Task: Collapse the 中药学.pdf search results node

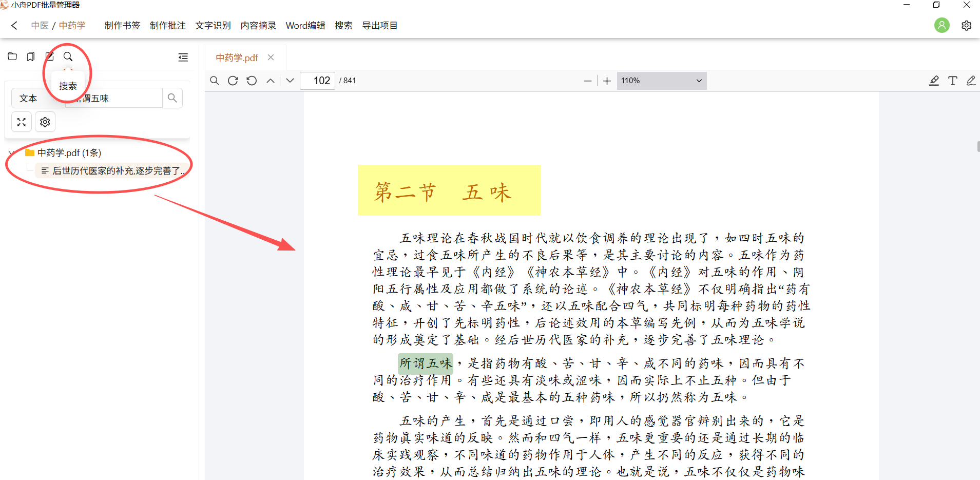Action: pos(11,153)
